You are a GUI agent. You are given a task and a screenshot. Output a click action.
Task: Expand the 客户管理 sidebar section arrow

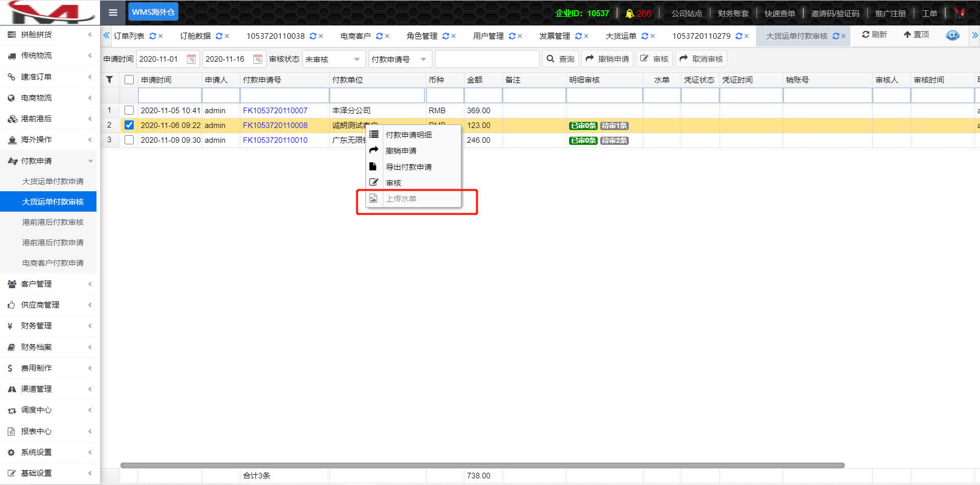[x=90, y=284]
